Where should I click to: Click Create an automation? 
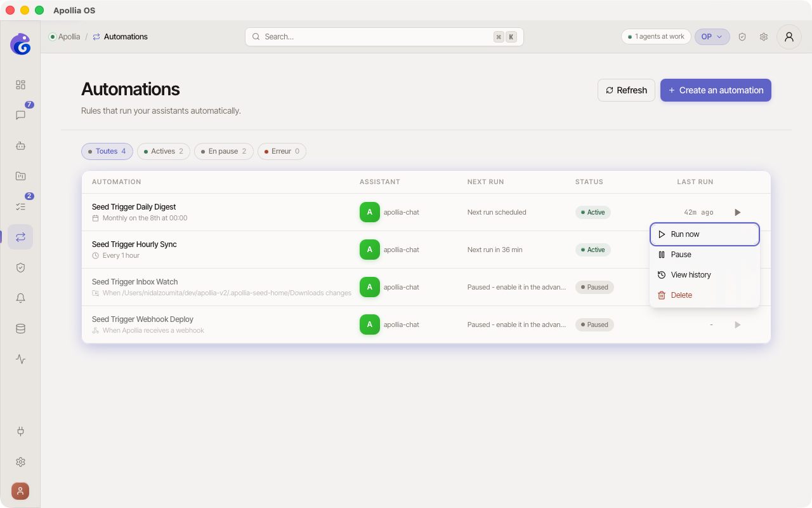coord(716,90)
